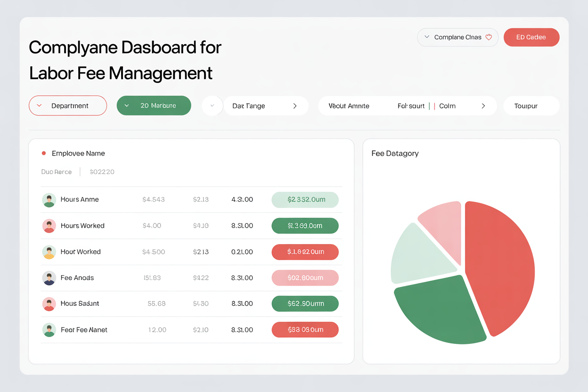Screen dimensions: 588x392
Task: Open the Department dropdown
Action: coord(68,106)
